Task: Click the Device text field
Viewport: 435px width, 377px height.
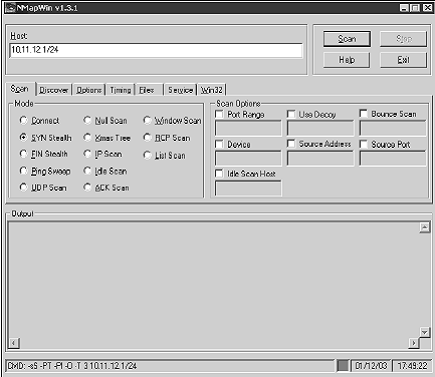Action: pos(248,158)
